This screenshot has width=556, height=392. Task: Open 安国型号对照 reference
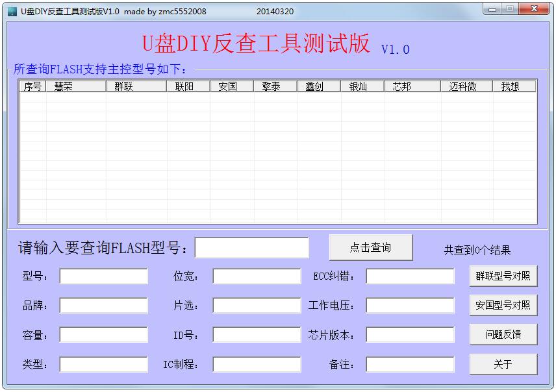point(503,305)
